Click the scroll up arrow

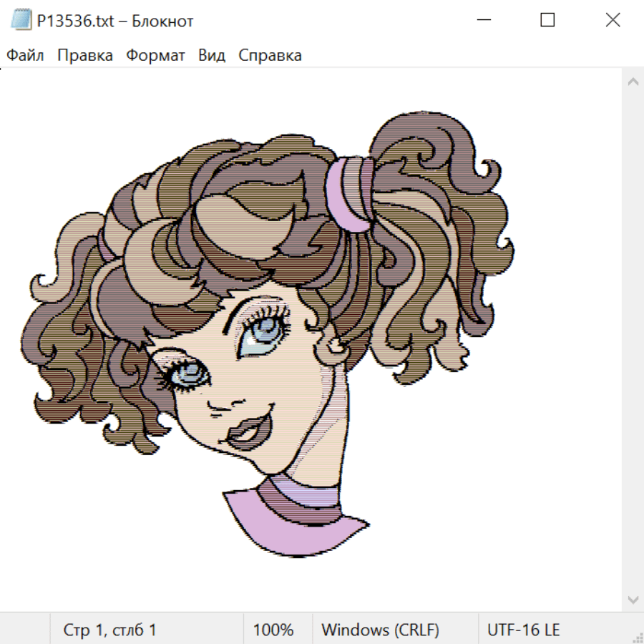click(633, 82)
